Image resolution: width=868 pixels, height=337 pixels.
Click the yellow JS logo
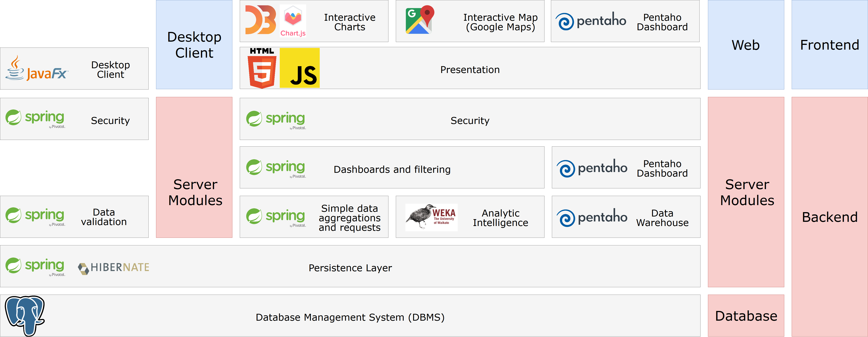click(300, 68)
